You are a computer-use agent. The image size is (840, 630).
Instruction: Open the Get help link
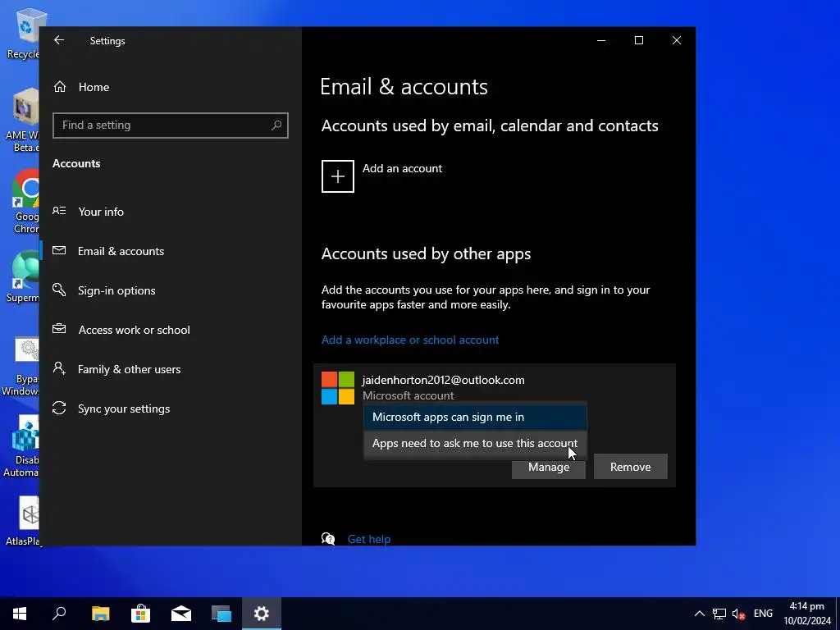tap(369, 539)
